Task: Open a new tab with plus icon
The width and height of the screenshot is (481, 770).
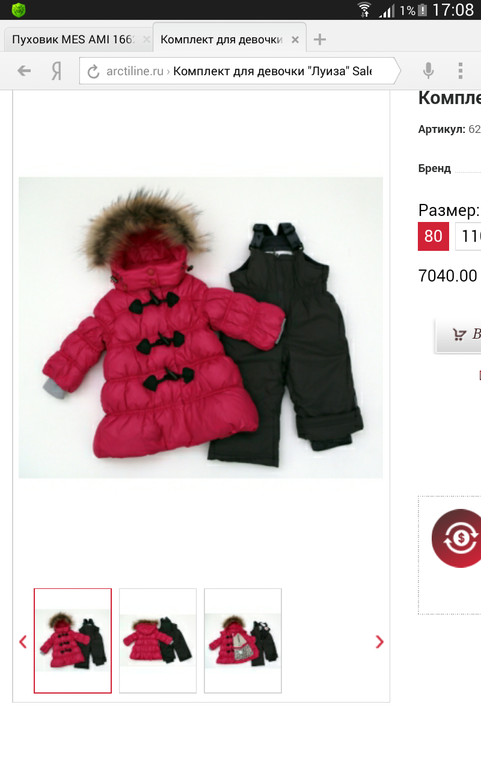Action: tap(320, 40)
